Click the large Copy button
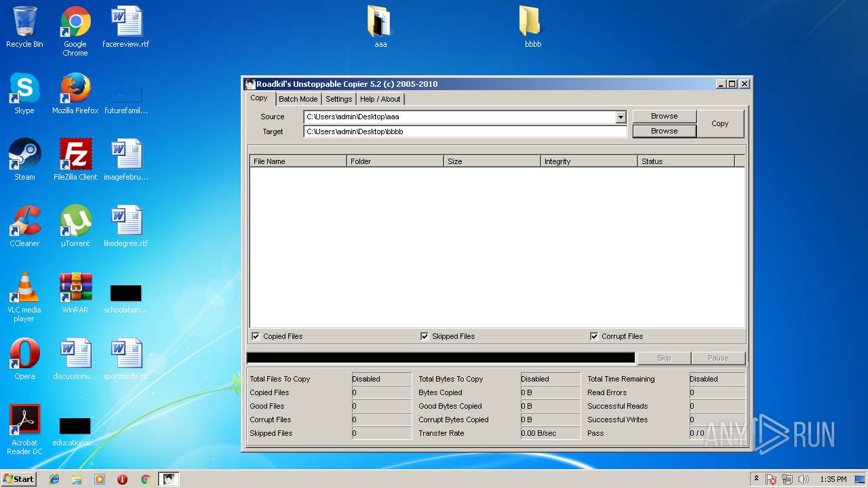Viewport: 868px width, 488px height. 720,123
